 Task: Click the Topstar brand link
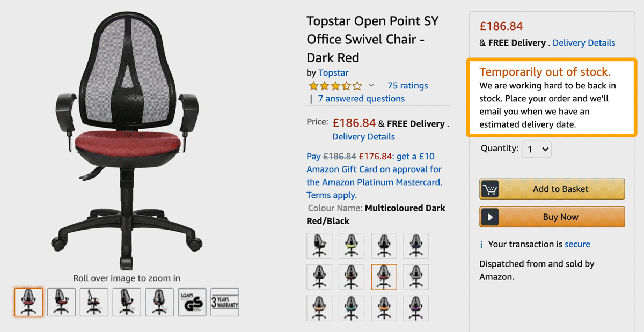[333, 73]
